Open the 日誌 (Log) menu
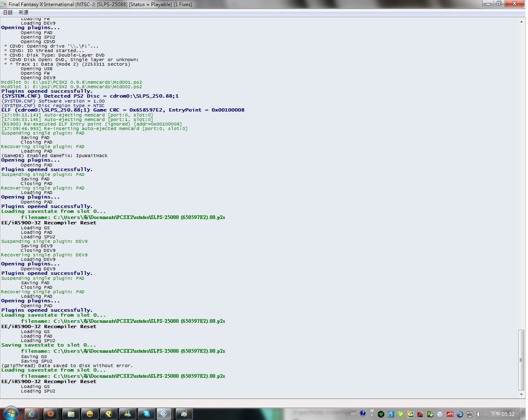Image resolution: width=528 pixels, height=420 pixels. pos(8,13)
